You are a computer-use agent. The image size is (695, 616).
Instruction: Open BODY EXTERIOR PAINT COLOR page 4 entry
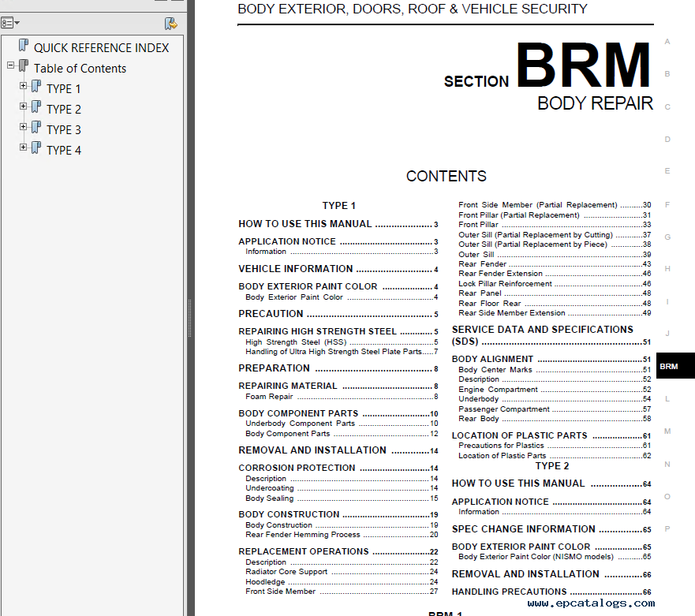338,287
